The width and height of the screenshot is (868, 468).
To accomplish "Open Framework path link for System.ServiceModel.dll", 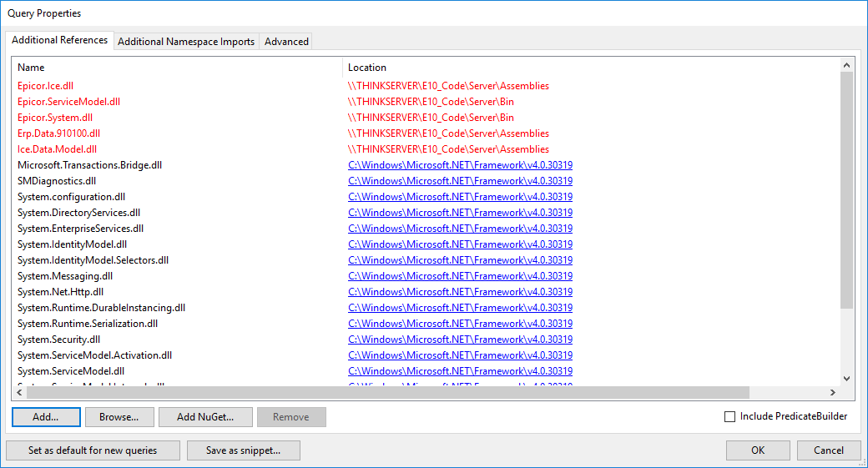I will (460, 371).
